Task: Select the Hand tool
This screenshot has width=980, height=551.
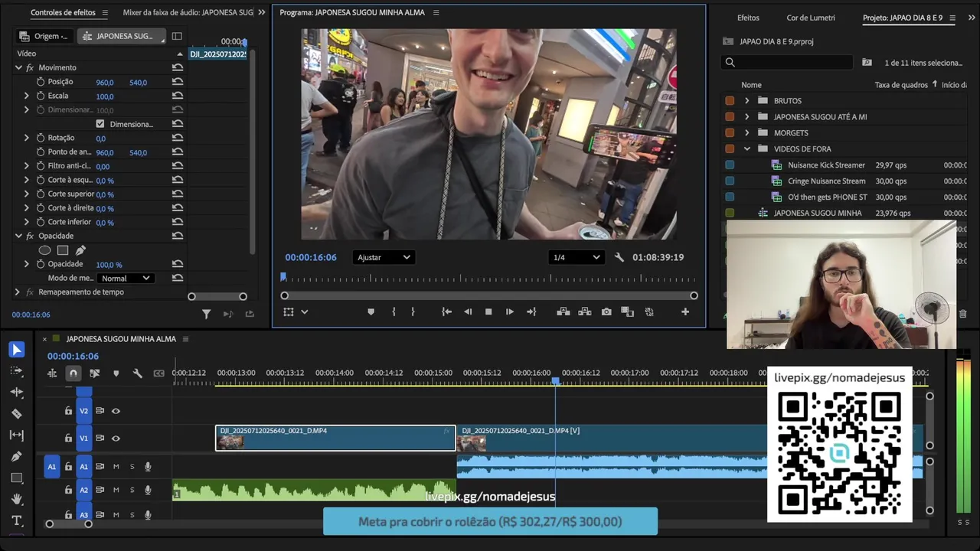Action: 16,499
